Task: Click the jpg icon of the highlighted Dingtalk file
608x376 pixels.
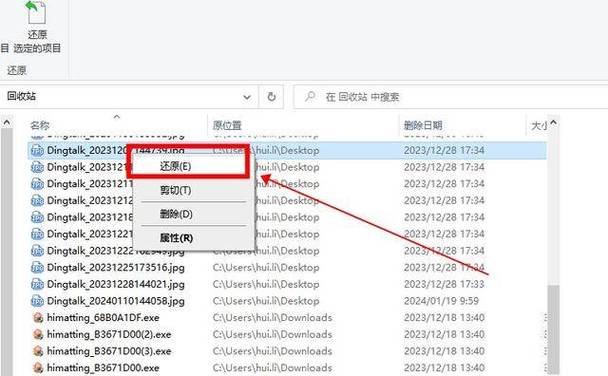Action: (37, 150)
